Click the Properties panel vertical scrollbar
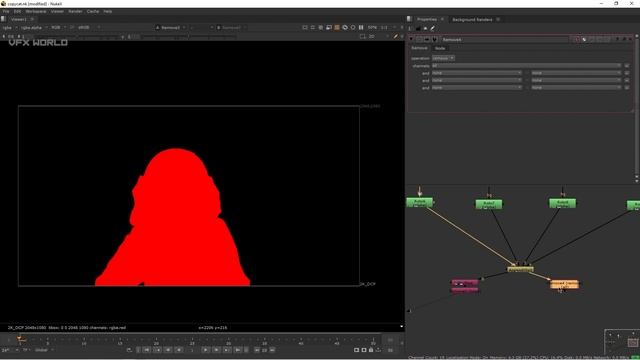This screenshot has width=640, height=360. pyautogui.click(x=637, y=106)
